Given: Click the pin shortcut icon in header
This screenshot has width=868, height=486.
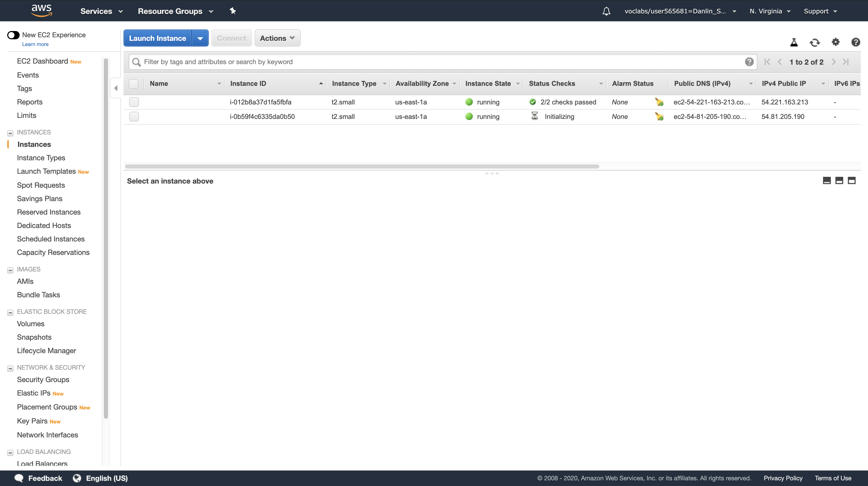Looking at the screenshot, I should [233, 11].
